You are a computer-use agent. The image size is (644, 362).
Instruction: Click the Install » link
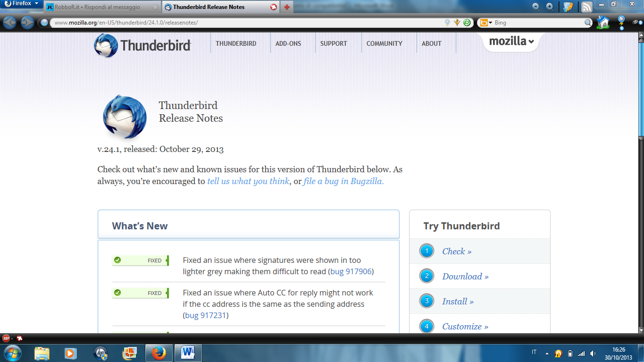click(x=458, y=302)
